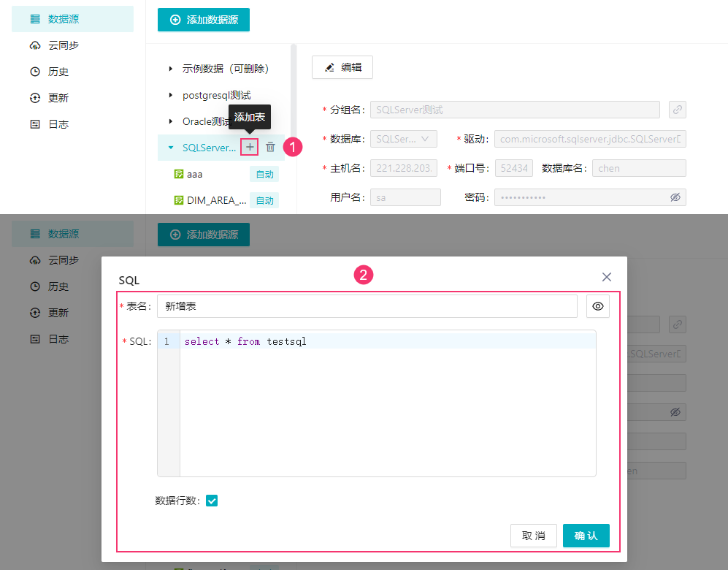Click the 取消 button in SQL dialog
728x570 pixels.
click(534, 536)
